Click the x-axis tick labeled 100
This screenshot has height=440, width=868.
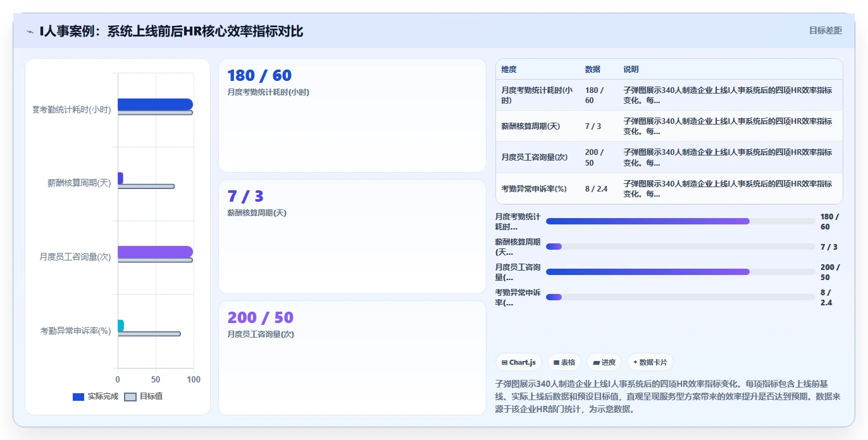(194, 379)
